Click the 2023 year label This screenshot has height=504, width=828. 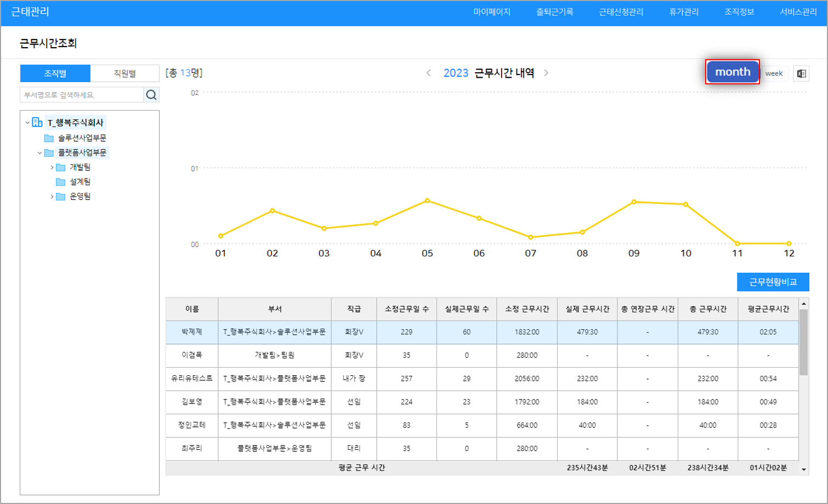tap(456, 73)
